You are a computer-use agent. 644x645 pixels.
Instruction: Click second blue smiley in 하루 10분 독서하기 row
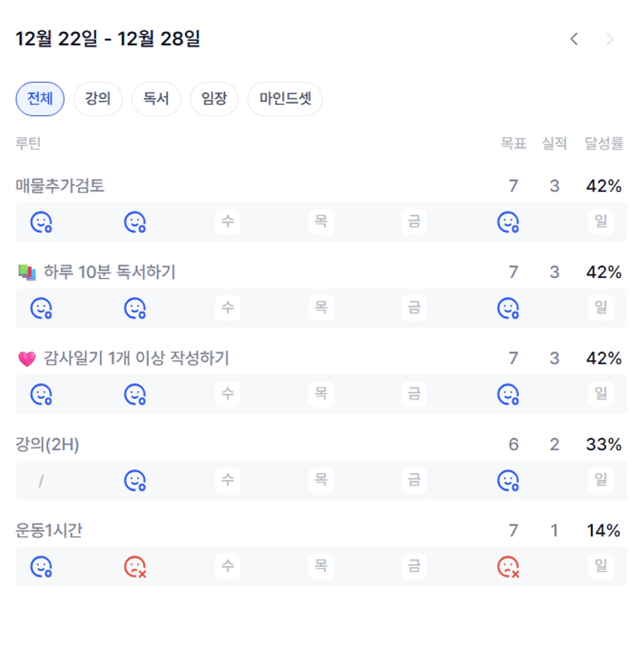135,309
